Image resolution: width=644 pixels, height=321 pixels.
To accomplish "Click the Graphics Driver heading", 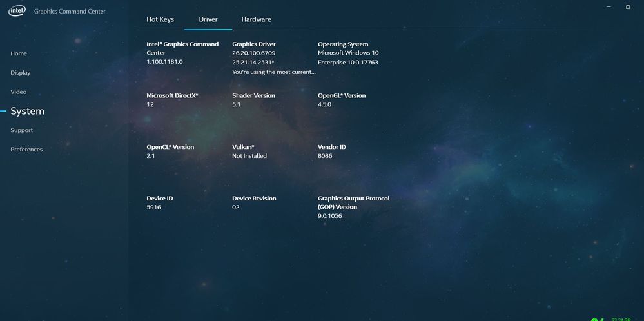I will 254,44.
